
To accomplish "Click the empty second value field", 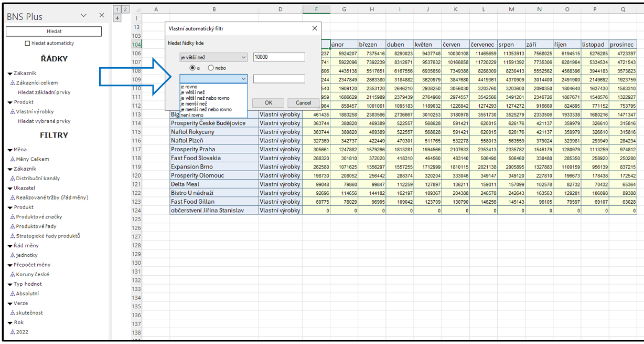I will (x=279, y=79).
